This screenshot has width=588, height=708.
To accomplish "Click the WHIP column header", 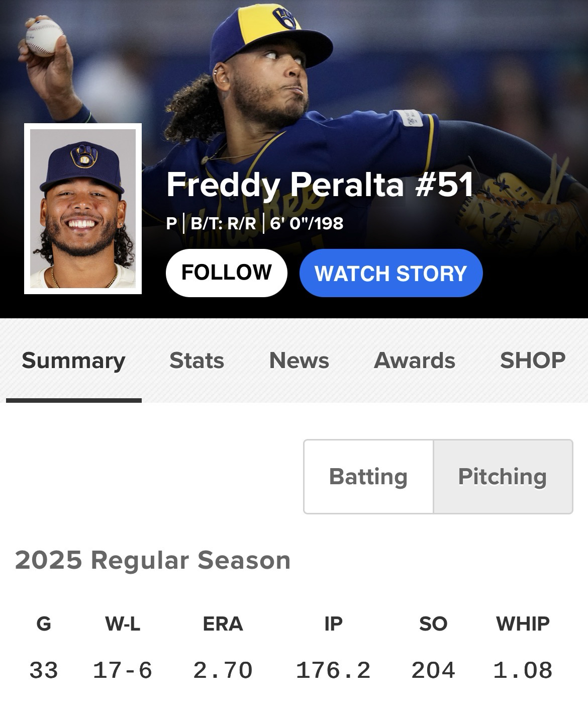I will pyautogui.click(x=523, y=624).
